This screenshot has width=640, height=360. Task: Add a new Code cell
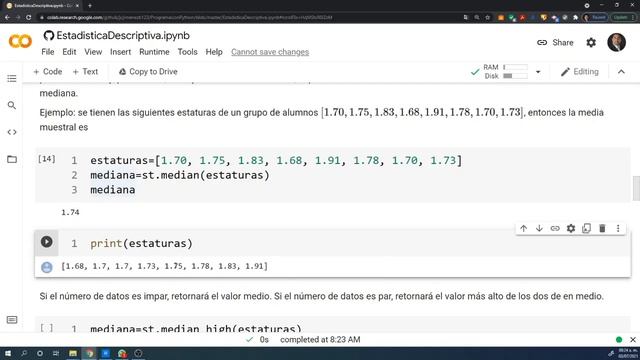[47, 71]
